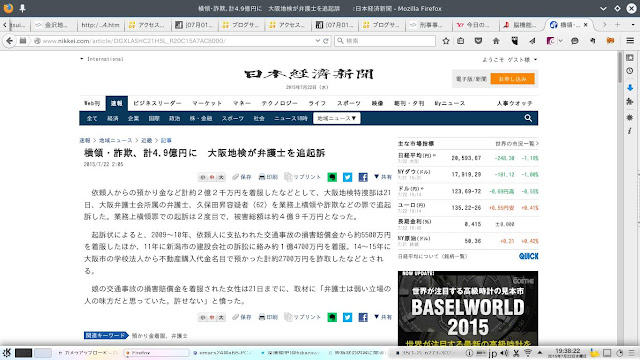Click the Firefox taskbar entry
This screenshot has width=640, height=360.
(156, 353)
